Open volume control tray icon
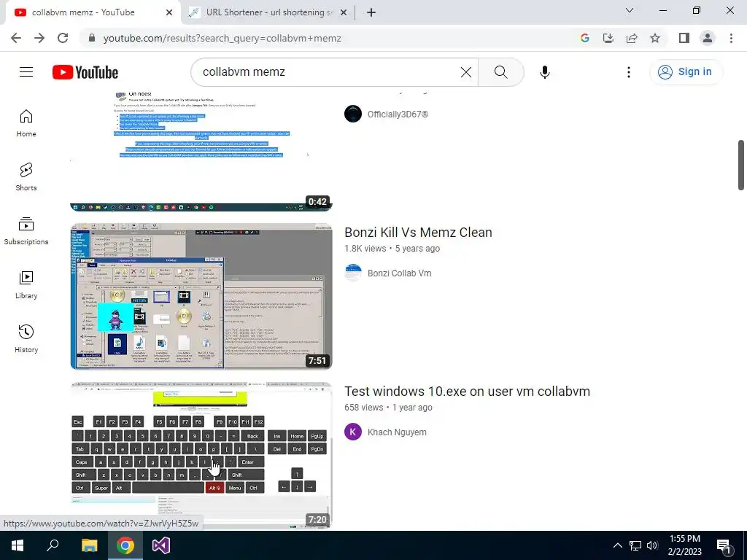Viewport: 747px width, 560px height. coord(652,545)
